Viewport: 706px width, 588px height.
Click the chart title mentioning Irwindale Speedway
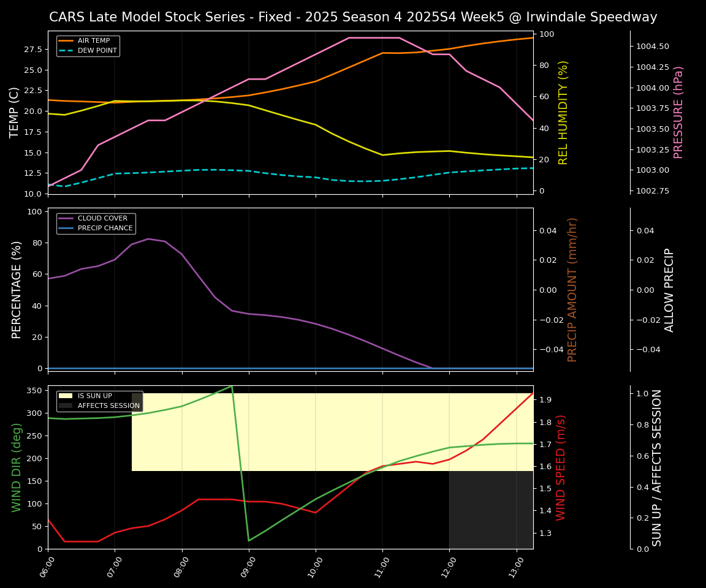click(353, 17)
